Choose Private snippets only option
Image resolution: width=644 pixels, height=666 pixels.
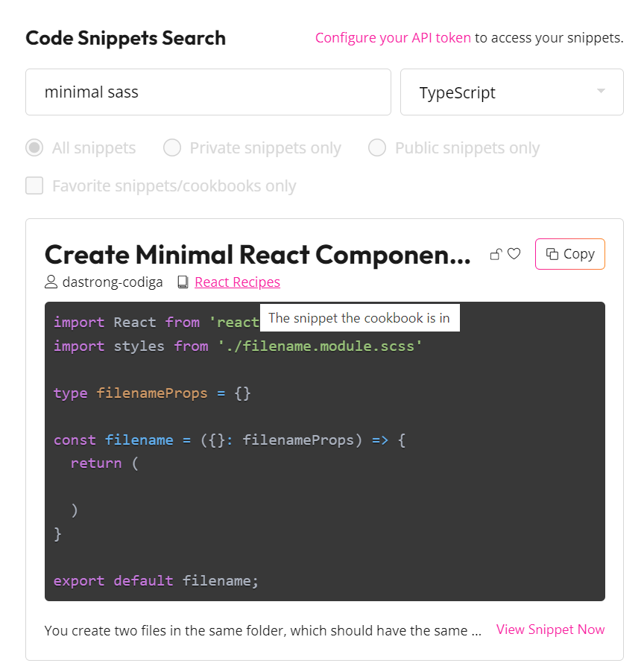click(172, 148)
